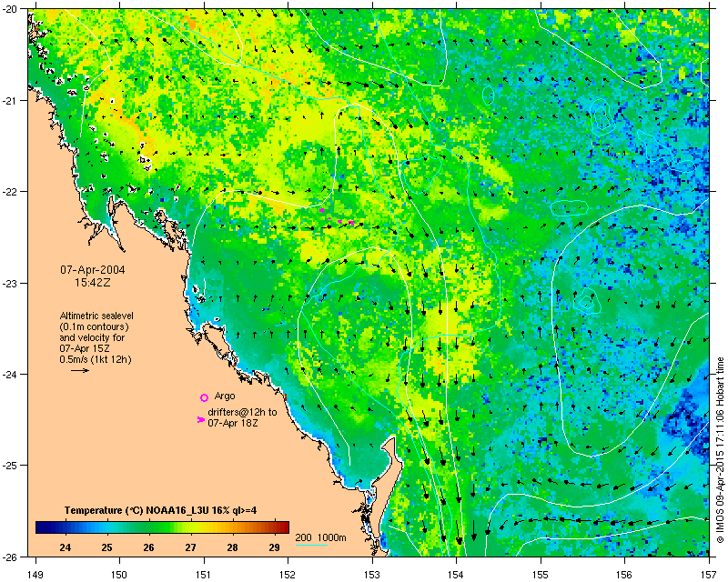This screenshot has width=728, height=582.
Task: Click the colorbar value 24
Action: 65,547
